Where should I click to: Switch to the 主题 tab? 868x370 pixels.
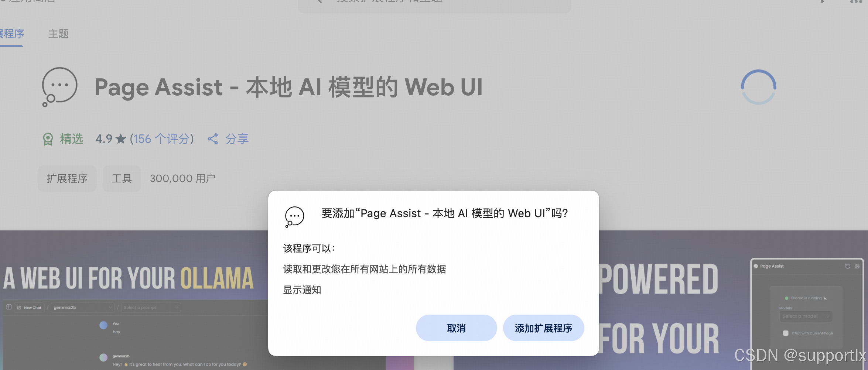pyautogui.click(x=58, y=34)
